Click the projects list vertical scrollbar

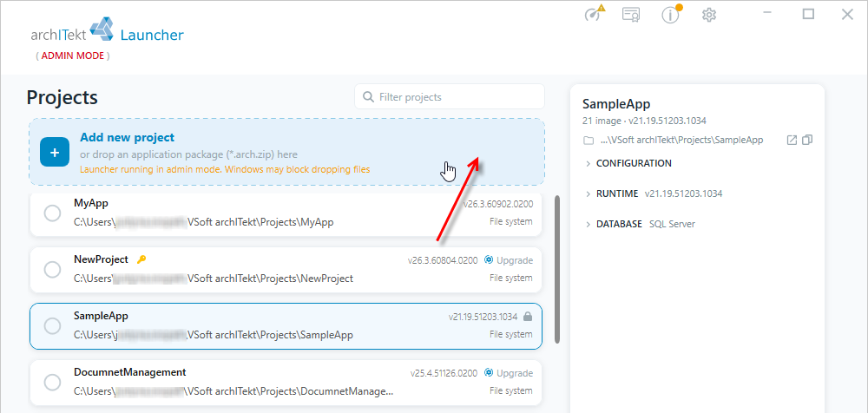coord(557,268)
